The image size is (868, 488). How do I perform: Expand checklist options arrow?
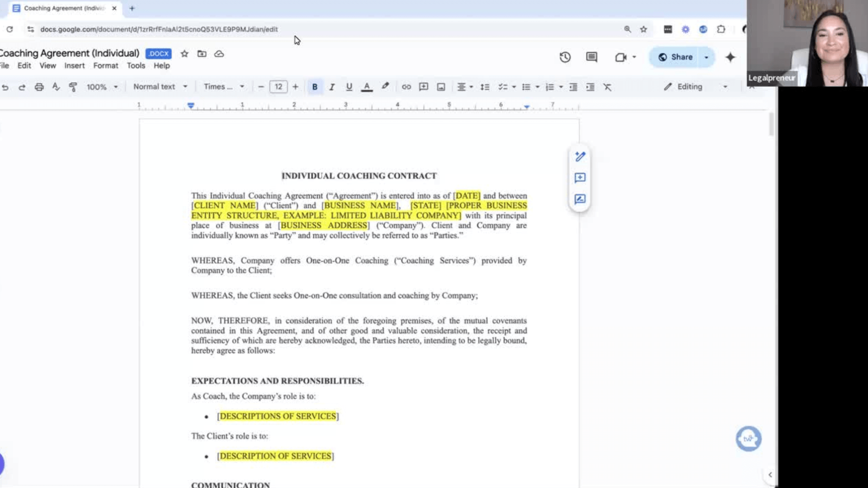(514, 87)
